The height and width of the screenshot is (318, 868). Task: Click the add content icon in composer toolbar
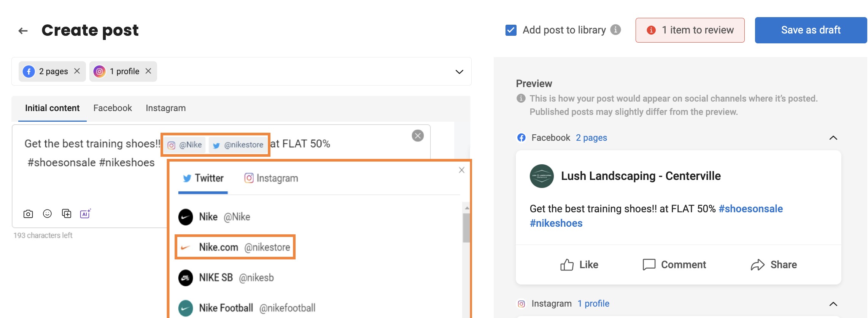[x=67, y=214]
